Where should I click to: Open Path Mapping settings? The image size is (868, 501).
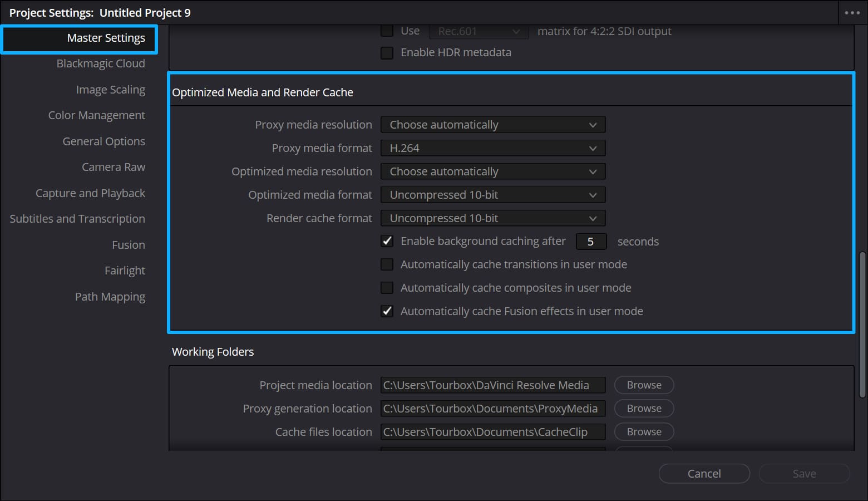pyautogui.click(x=110, y=296)
